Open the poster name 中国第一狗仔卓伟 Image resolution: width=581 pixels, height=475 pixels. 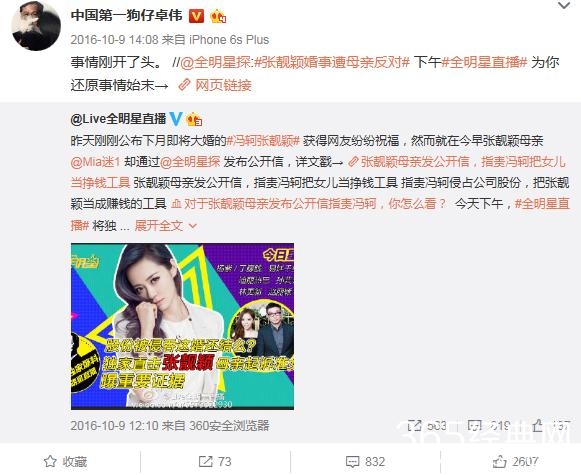(x=126, y=16)
